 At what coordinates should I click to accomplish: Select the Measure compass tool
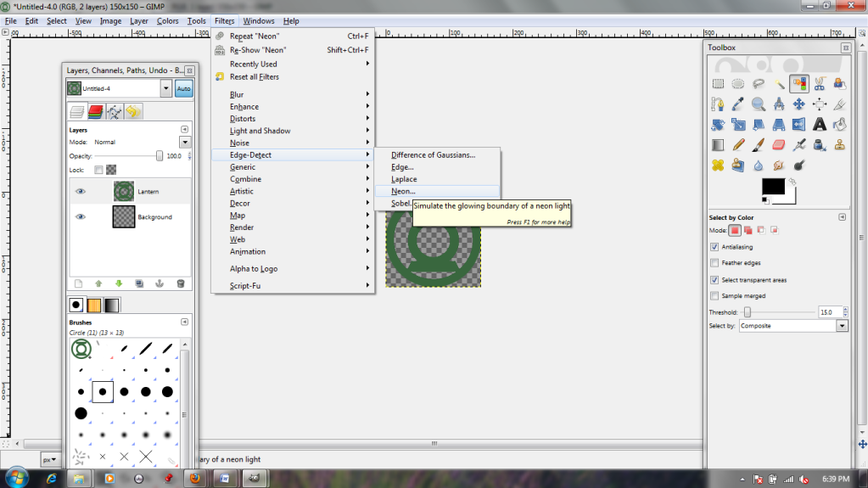pos(779,104)
